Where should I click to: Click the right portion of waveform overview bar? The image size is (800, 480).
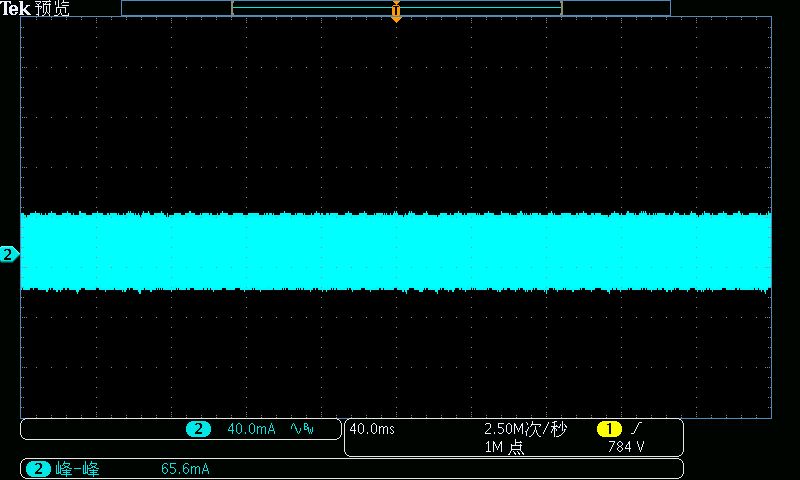click(616, 7)
